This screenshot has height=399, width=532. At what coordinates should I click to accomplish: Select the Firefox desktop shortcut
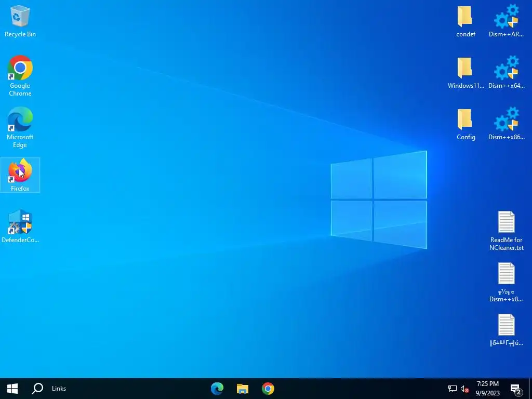20,175
